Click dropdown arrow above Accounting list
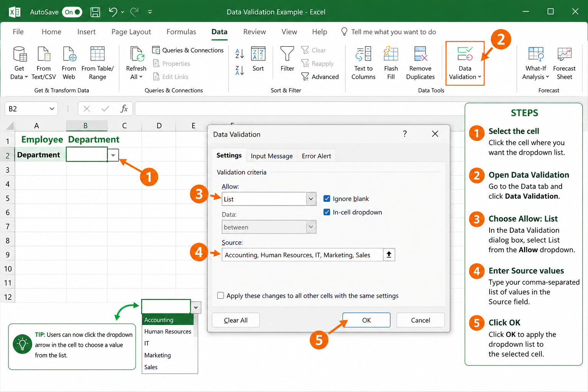Image resolution: width=588 pixels, height=392 pixels. pos(196,307)
